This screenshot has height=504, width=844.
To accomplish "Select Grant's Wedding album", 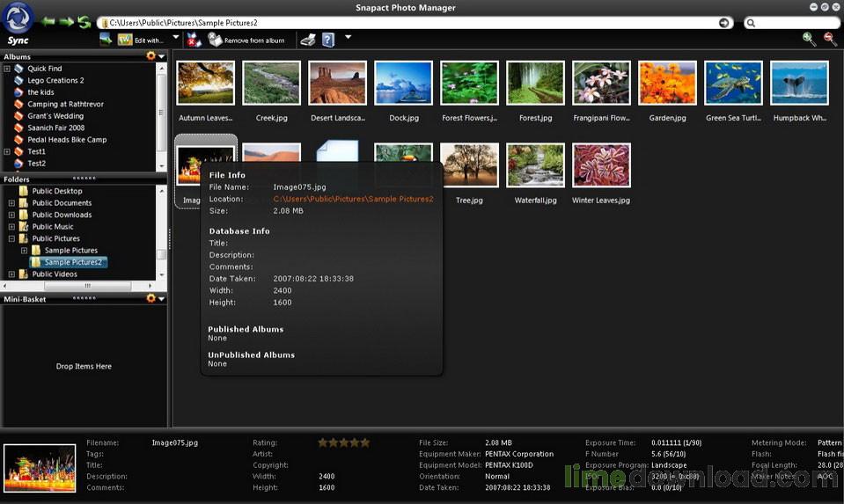I will pos(55,115).
